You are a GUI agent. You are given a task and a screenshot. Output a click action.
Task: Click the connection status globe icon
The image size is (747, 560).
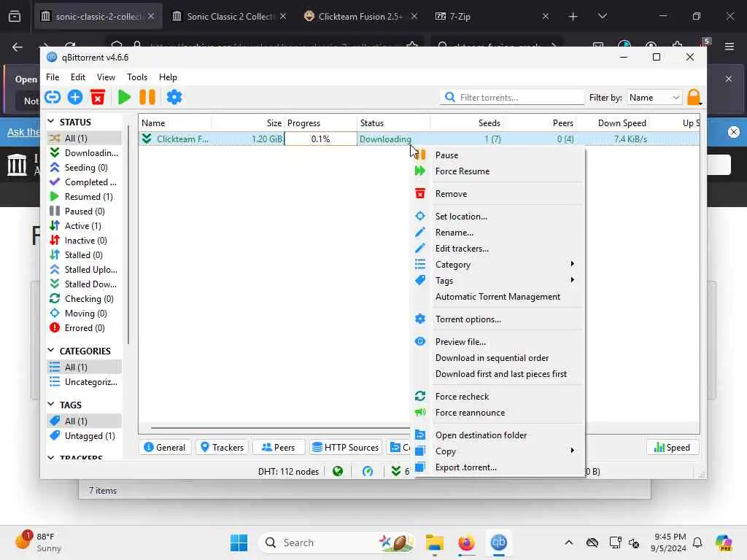338,472
